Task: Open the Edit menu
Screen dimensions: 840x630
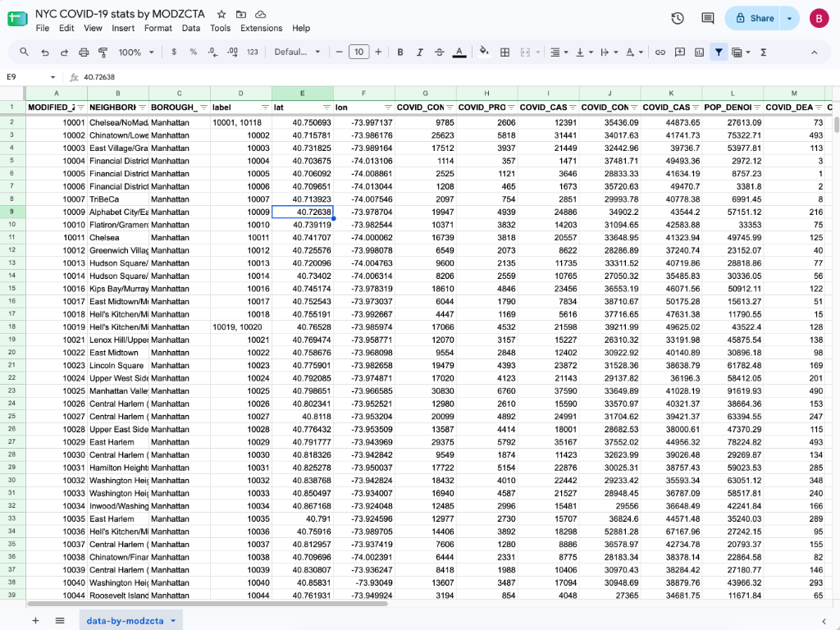Action: point(66,28)
